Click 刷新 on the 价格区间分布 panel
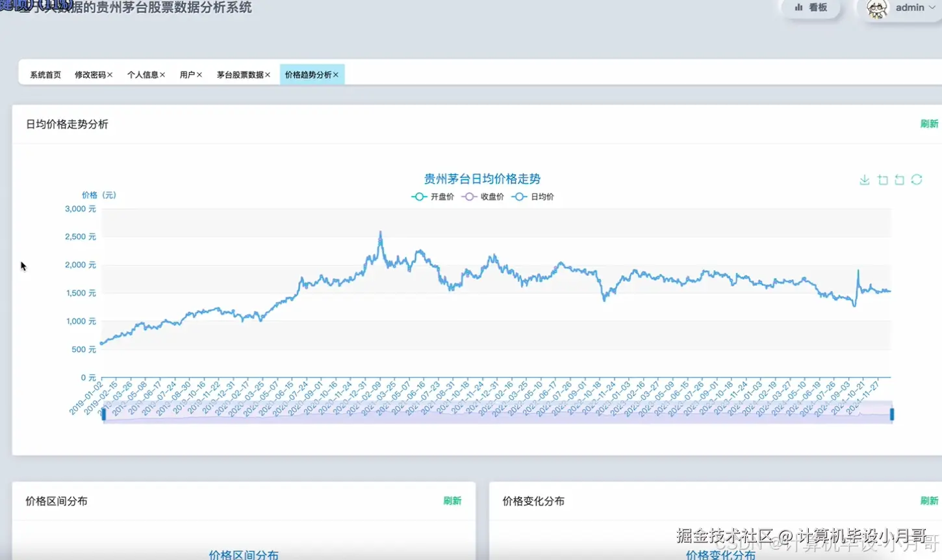 pos(453,501)
